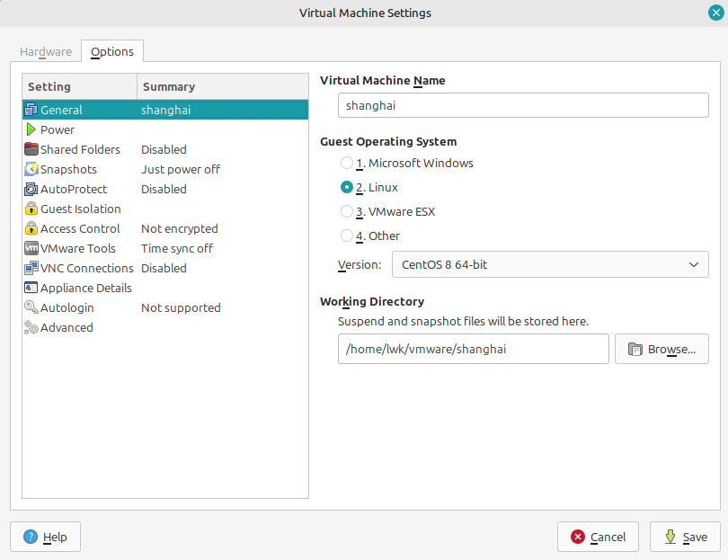Click the Help button
Image resolution: width=728 pixels, height=560 pixels.
tap(46, 537)
